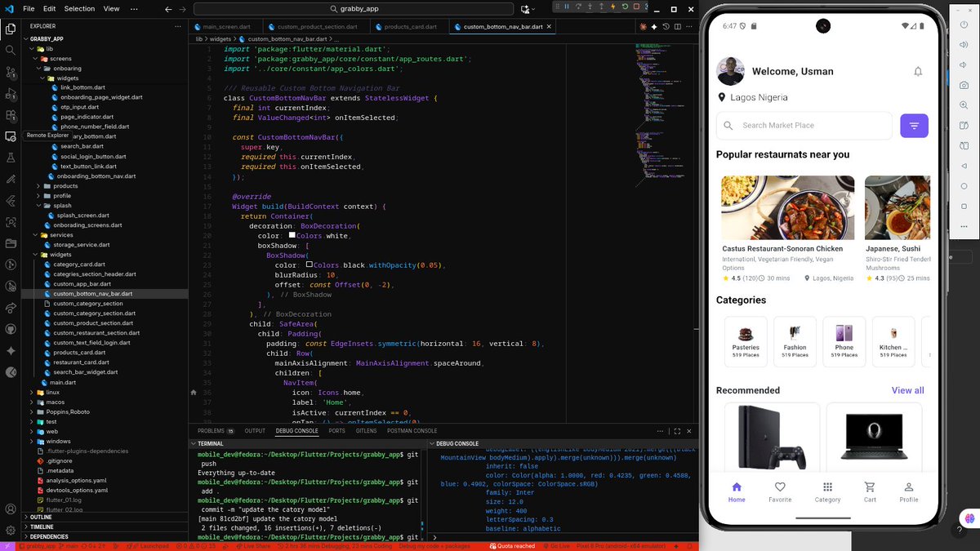Tap the Category tab in the app nav bar
The height and width of the screenshot is (551, 980).
click(827, 492)
